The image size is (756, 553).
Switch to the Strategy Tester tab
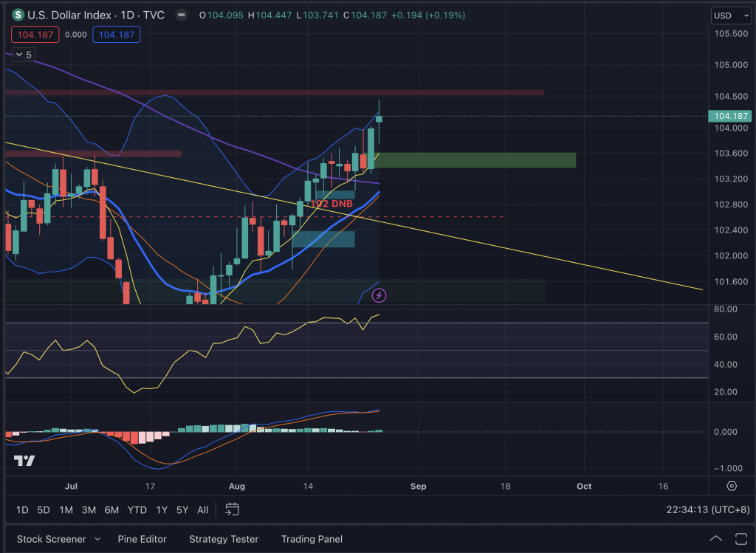click(224, 539)
